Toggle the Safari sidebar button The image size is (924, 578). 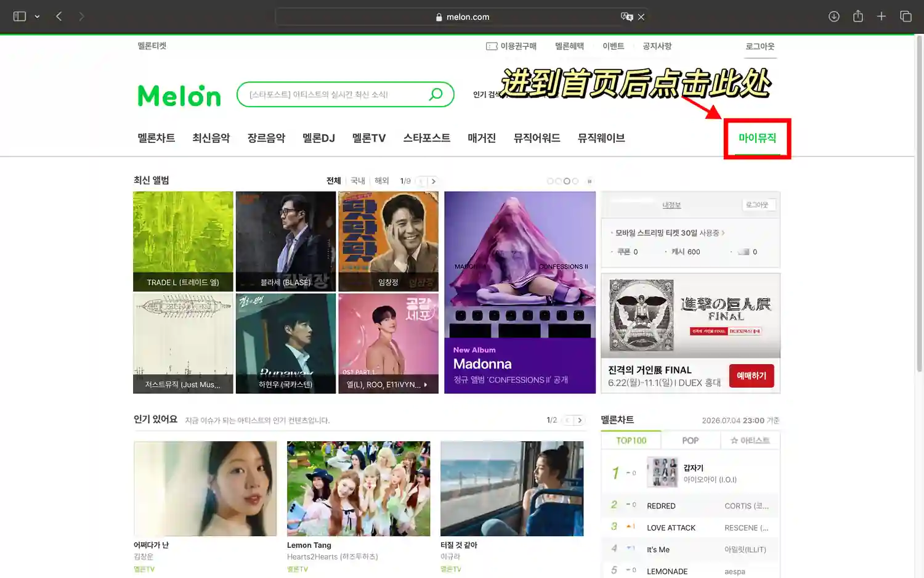click(20, 17)
